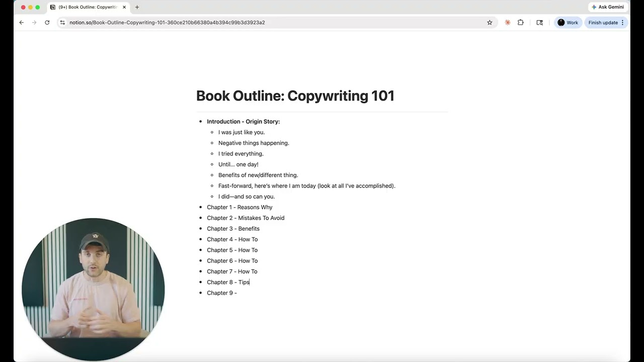Click the yellow minimize window button
644x362 pixels.
point(30,7)
